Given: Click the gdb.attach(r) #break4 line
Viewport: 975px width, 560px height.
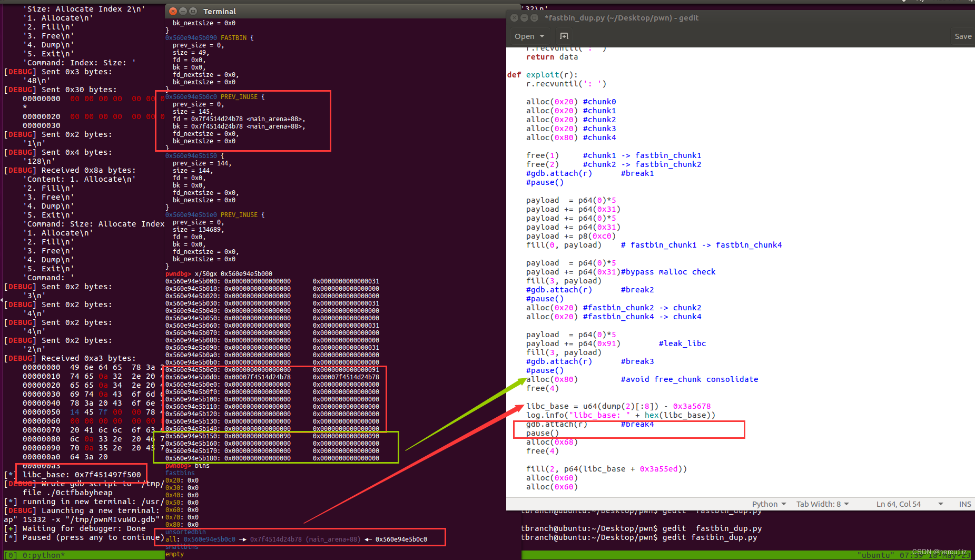Looking at the screenshot, I should tap(589, 424).
